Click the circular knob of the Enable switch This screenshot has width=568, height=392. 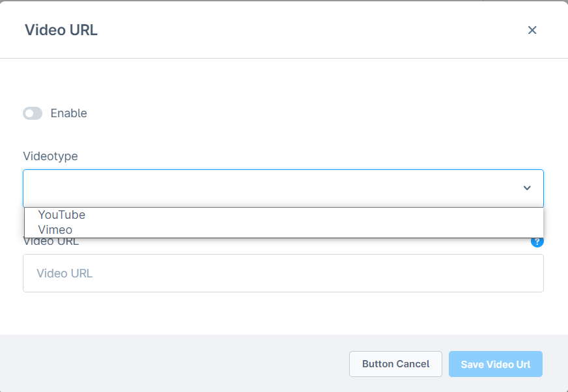pyautogui.click(x=29, y=113)
